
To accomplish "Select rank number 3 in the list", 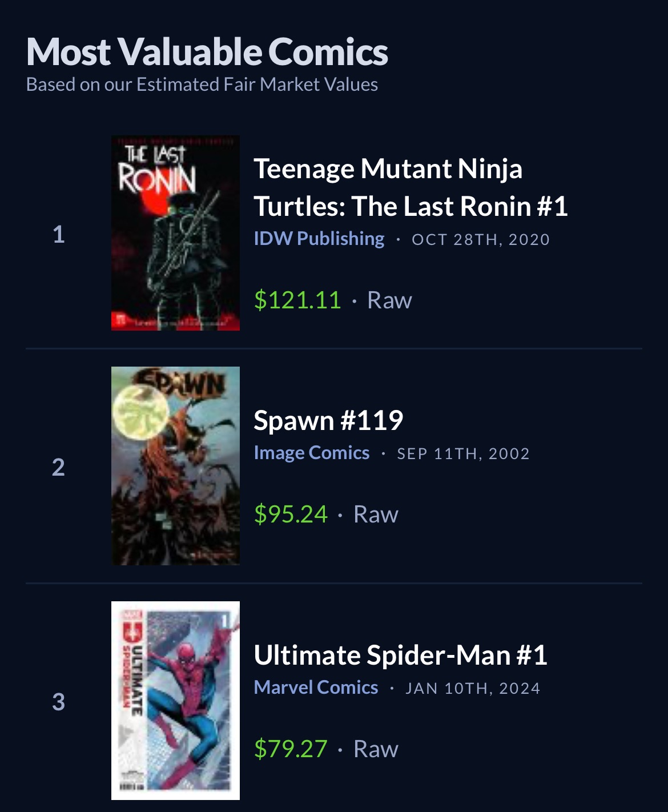I will point(58,702).
